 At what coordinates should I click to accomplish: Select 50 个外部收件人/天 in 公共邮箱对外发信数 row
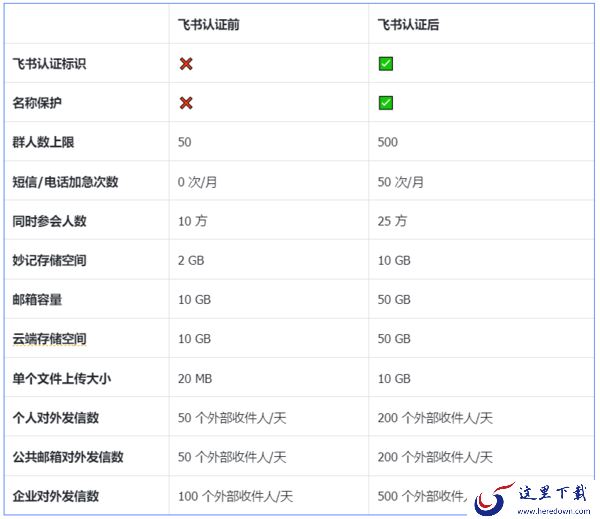232,457
